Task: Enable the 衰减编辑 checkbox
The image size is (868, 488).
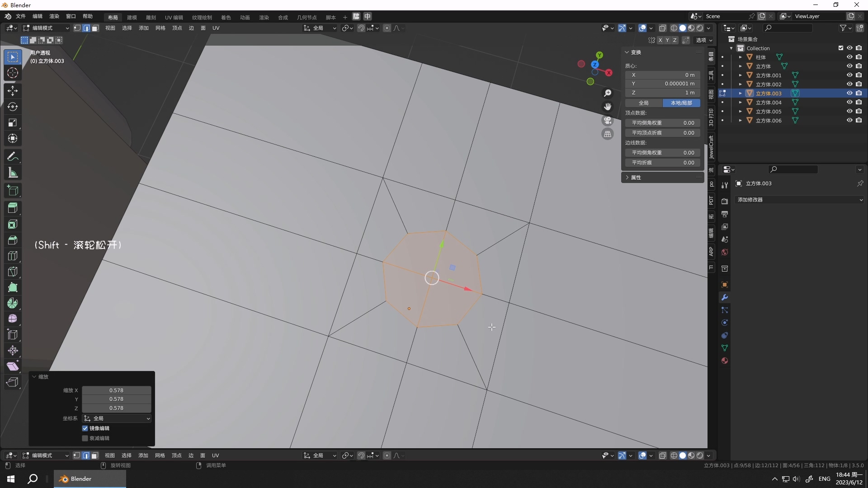Action: point(85,438)
